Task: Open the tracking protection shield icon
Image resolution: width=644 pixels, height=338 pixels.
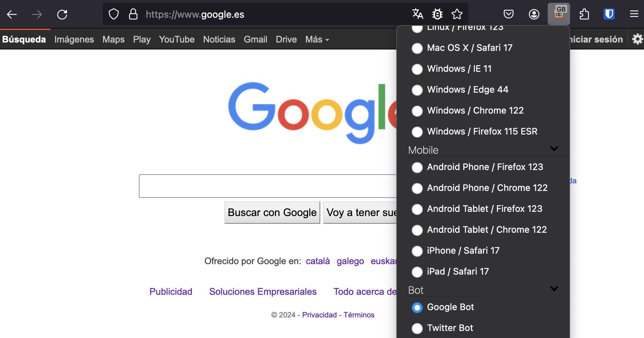Action: point(114,14)
